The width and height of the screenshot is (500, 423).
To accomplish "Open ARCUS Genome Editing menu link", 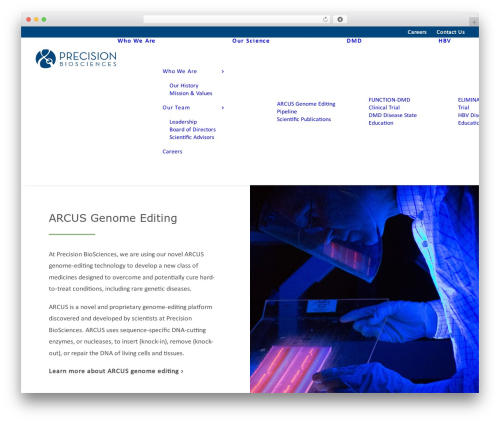I will [x=306, y=104].
